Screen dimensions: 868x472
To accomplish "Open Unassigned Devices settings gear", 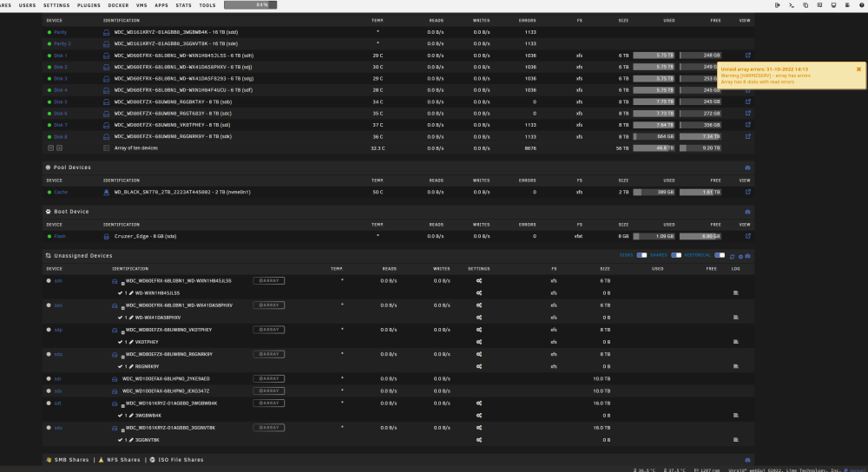I will coord(740,256).
